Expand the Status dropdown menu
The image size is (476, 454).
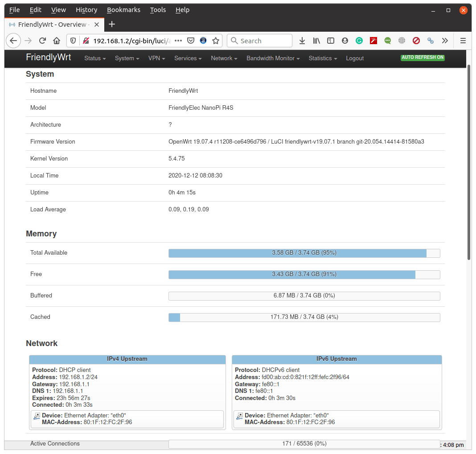[95, 58]
